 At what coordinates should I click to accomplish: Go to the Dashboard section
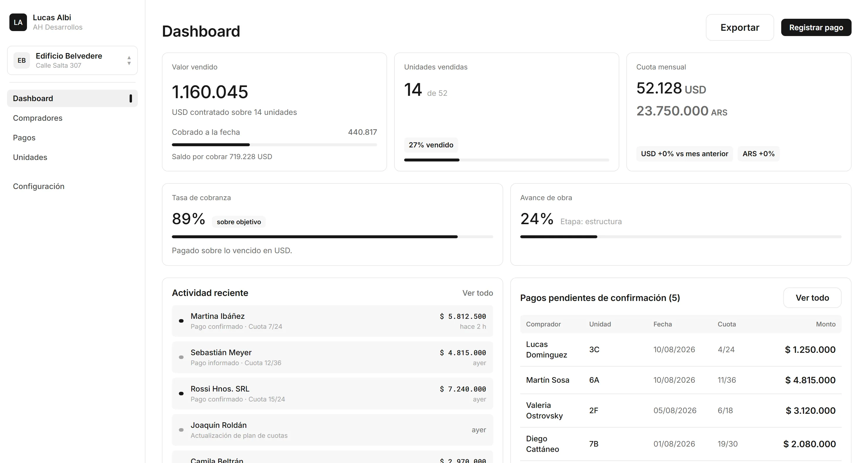72,98
